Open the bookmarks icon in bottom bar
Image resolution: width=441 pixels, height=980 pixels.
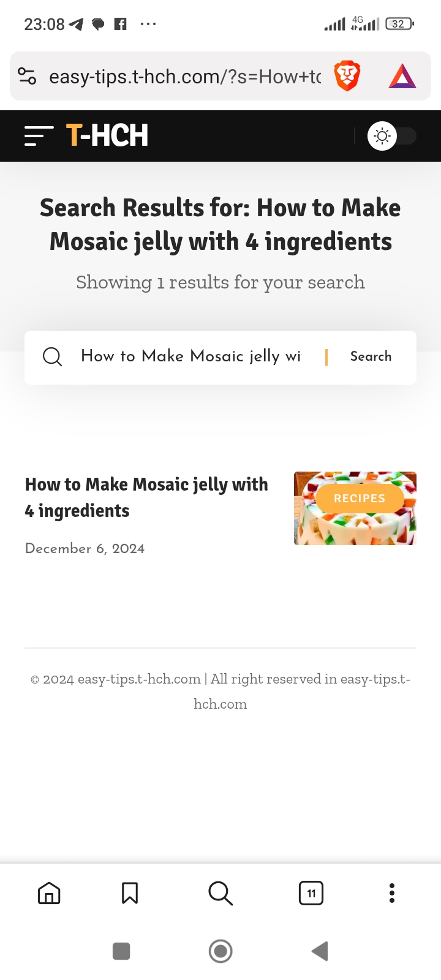click(x=130, y=893)
